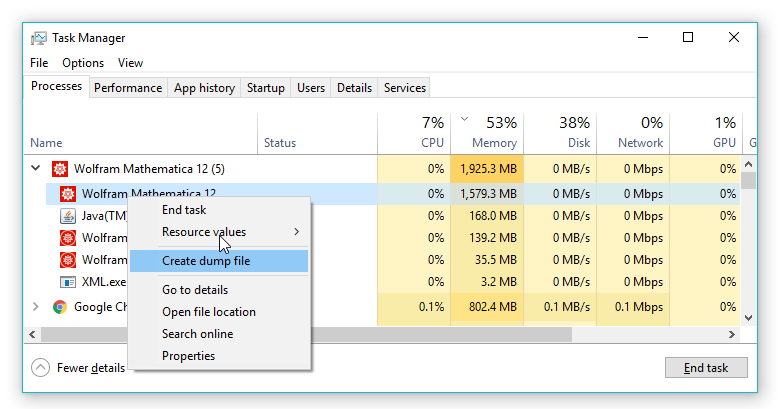
Task: Click the XML.exe process icon
Action: [x=68, y=282]
